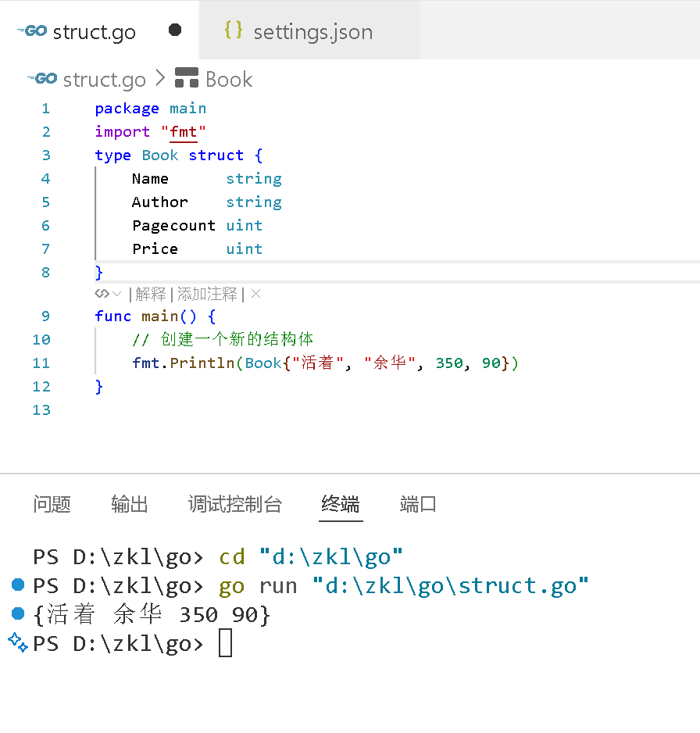Viewport: 700px width, 733px height.
Task: Click the Copilot inline chat icon above main function
Action: (100, 293)
